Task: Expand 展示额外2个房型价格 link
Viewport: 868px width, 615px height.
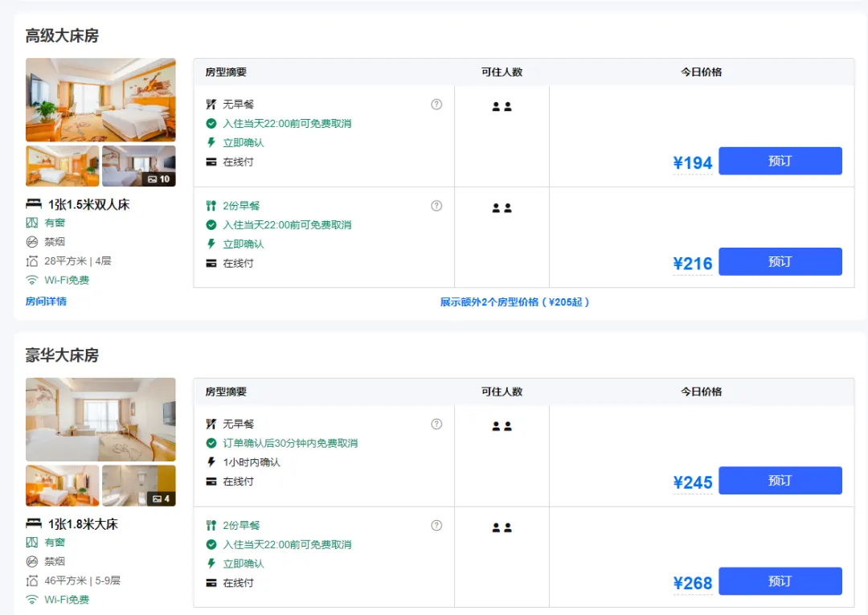Action: pyautogui.click(x=514, y=302)
